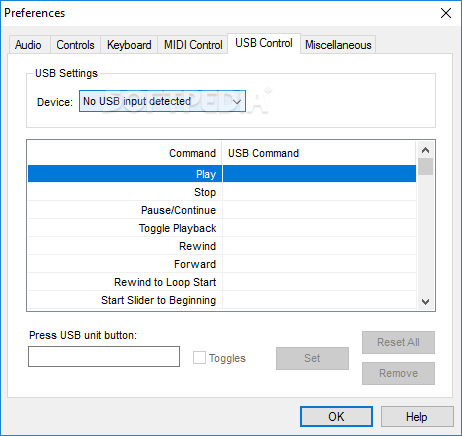Click the scroll up arrow in command list
Screen dimensions: 462x436
(425, 150)
